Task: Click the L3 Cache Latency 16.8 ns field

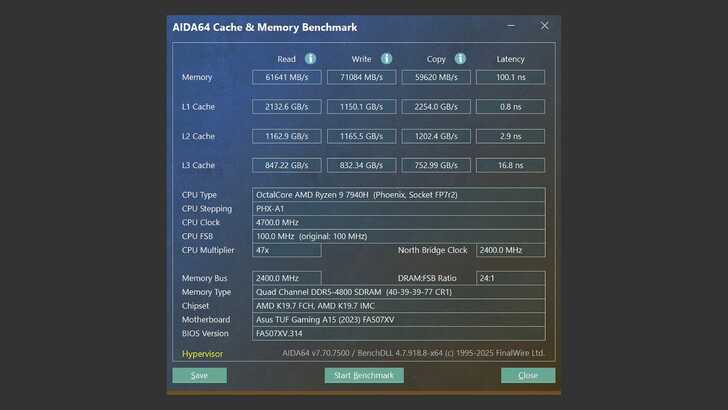Action: click(x=510, y=165)
